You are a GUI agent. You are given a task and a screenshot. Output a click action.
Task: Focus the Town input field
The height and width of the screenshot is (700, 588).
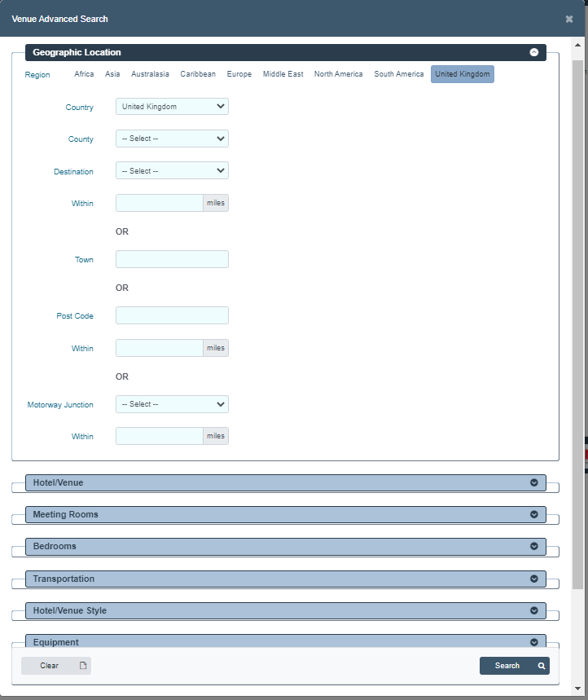[172, 259]
